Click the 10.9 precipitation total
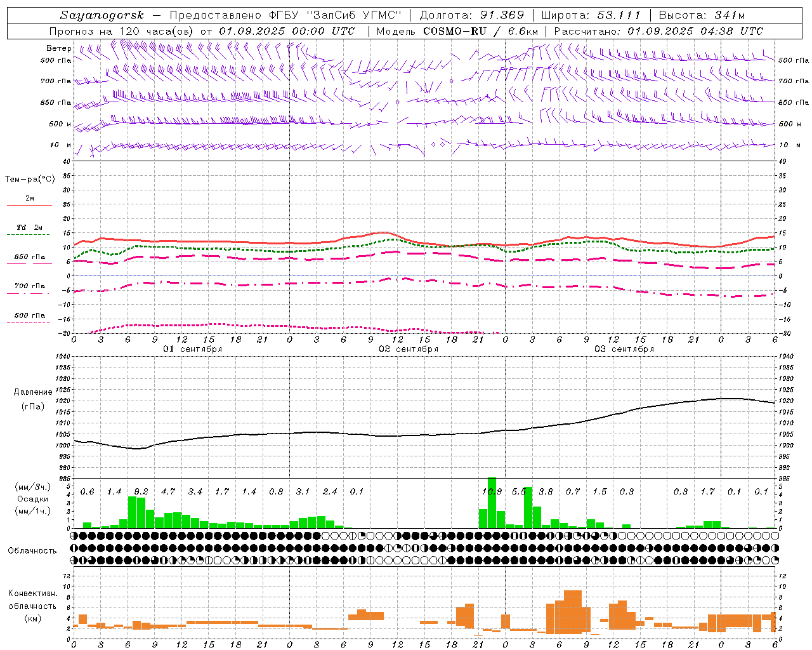 point(492,491)
